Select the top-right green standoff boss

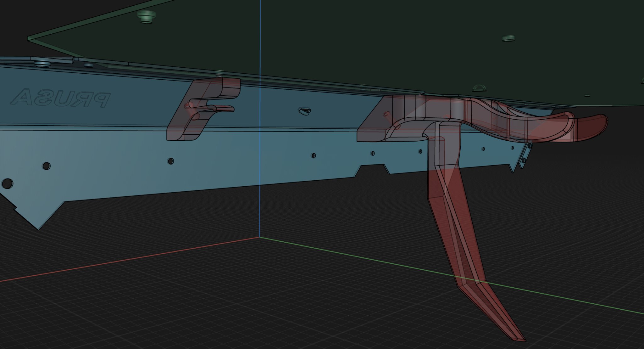tap(508, 39)
